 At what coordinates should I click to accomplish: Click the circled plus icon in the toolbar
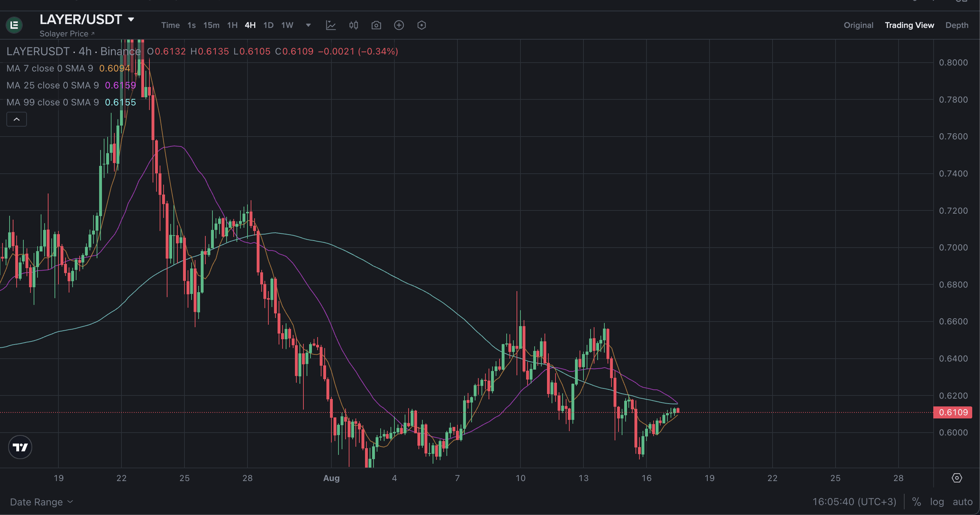pyautogui.click(x=399, y=25)
